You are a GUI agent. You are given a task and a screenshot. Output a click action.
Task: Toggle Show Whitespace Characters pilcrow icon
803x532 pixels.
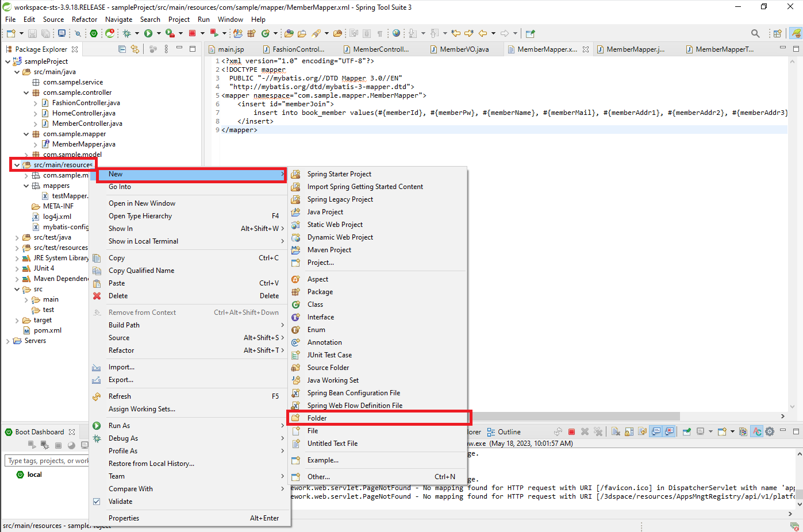380,33
